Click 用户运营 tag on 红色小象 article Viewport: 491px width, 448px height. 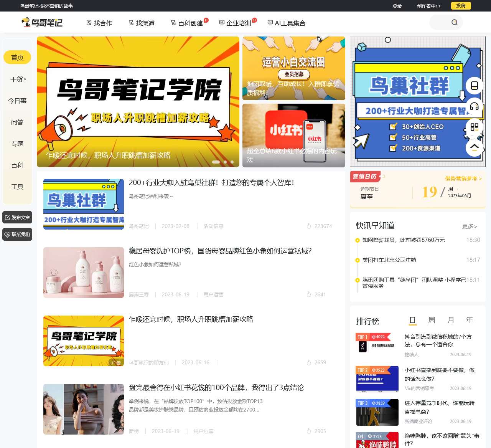pos(213,294)
